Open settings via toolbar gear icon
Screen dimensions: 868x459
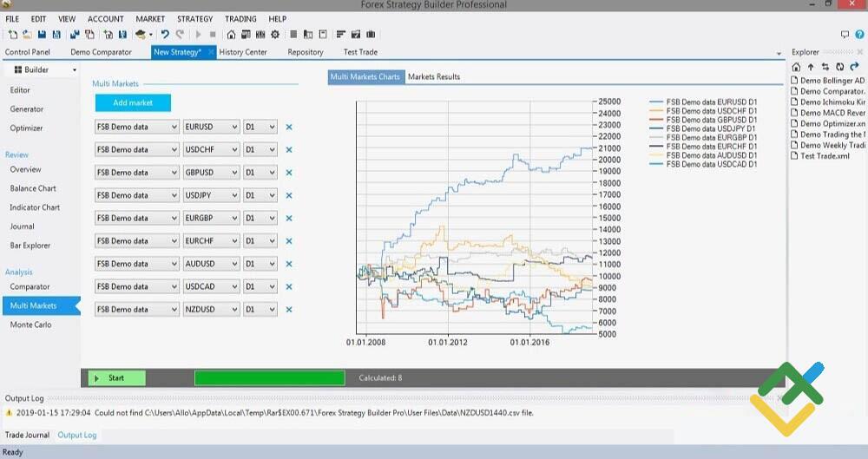[275, 35]
